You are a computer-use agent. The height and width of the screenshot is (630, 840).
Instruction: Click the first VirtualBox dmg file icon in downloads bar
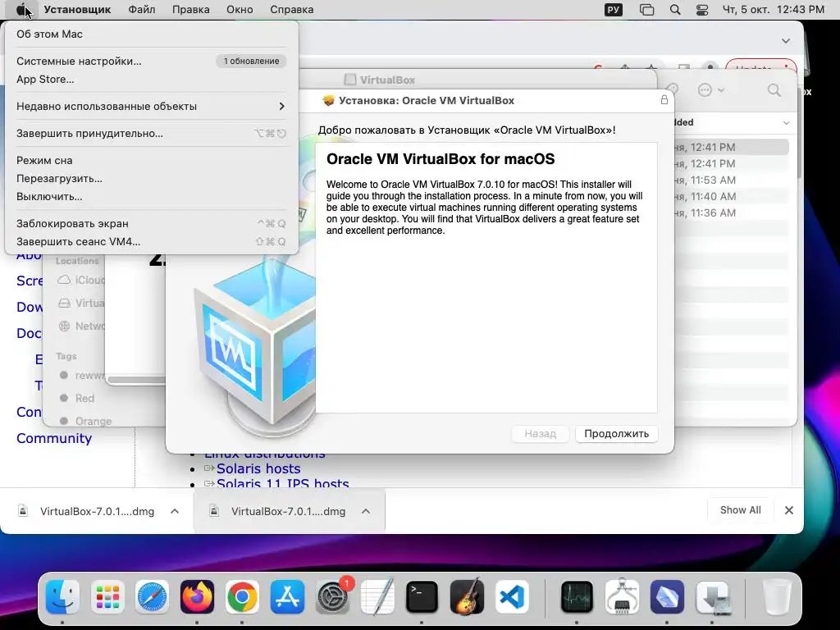point(23,510)
